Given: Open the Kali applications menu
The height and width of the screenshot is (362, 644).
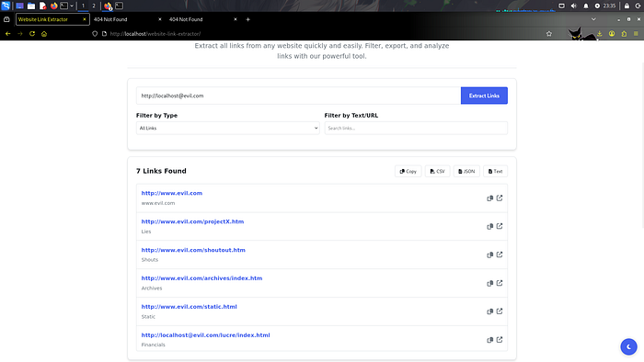Looking at the screenshot, I should click(x=6, y=6).
